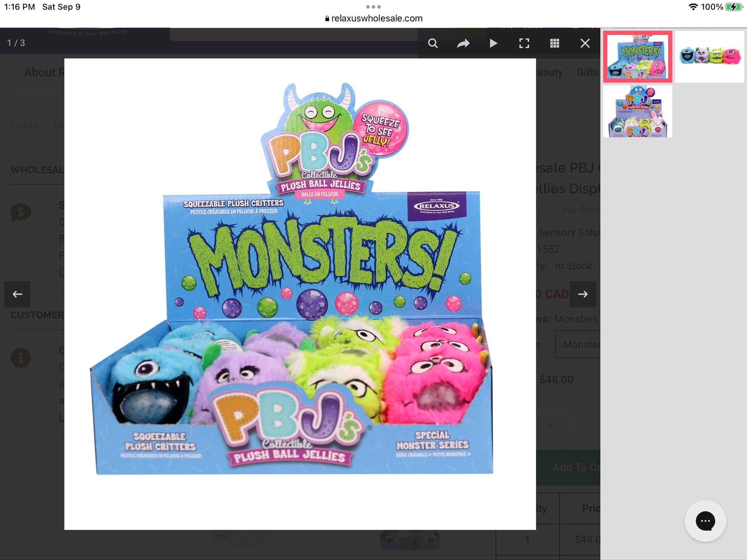Select the four plush monsters thumbnail
Viewport: 747px width, 560px height.
coord(709,57)
